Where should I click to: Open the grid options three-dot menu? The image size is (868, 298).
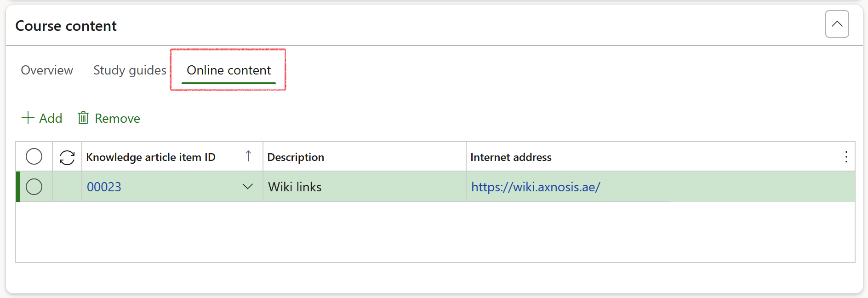pos(846,157)
